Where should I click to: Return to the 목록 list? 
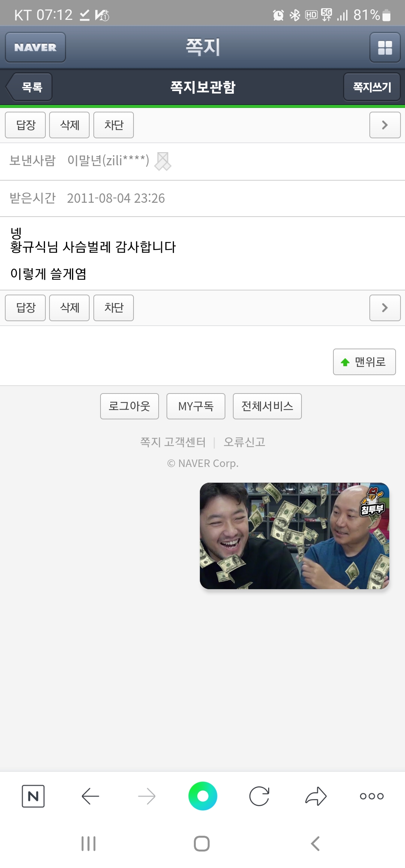tap(29, 87)
